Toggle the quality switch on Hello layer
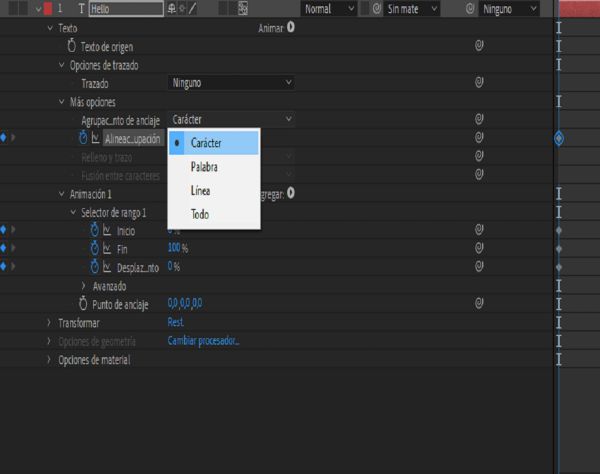600x474 pixels. (x=192, y=9)
